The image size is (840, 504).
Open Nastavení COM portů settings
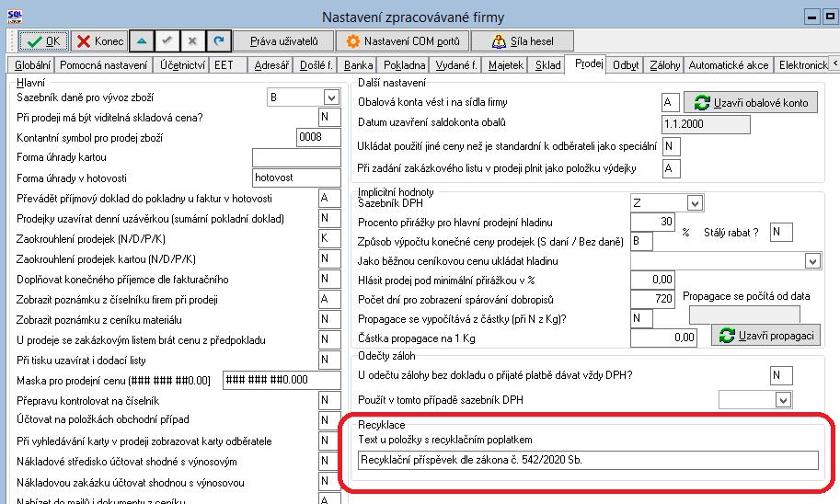click(x=403, y=41)
